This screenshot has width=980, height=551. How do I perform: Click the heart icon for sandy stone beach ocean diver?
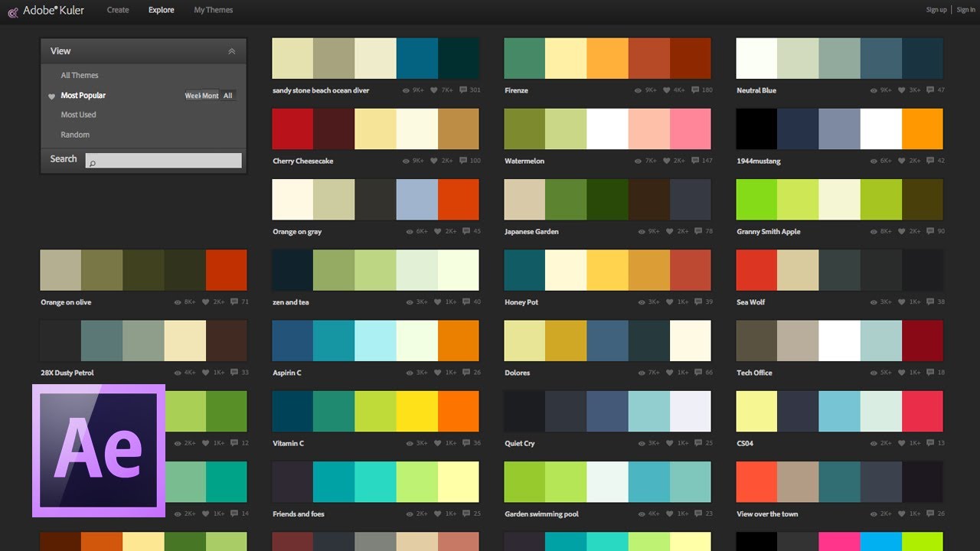pos(434,90)
